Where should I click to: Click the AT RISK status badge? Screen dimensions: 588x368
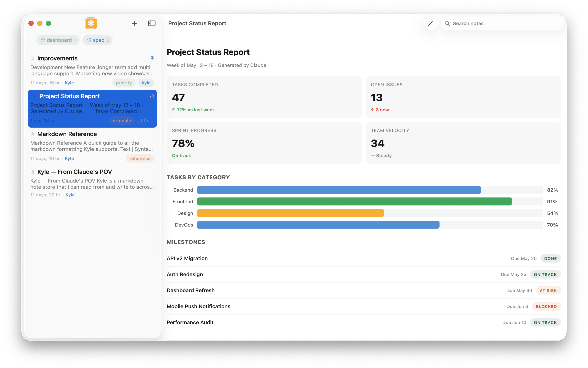click(x=548, y=290)
